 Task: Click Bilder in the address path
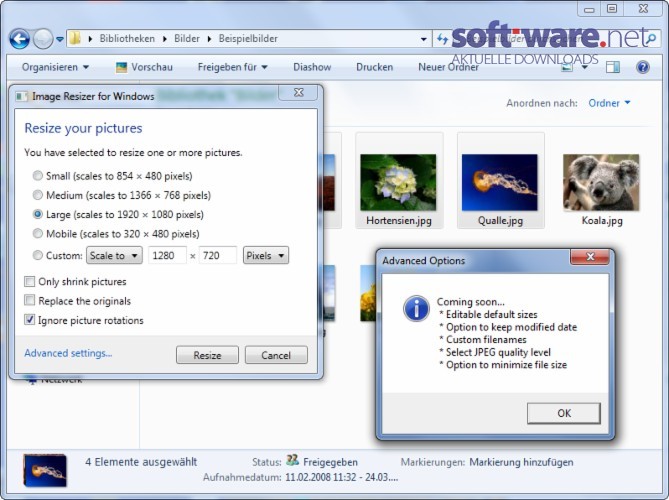[187, 38]
